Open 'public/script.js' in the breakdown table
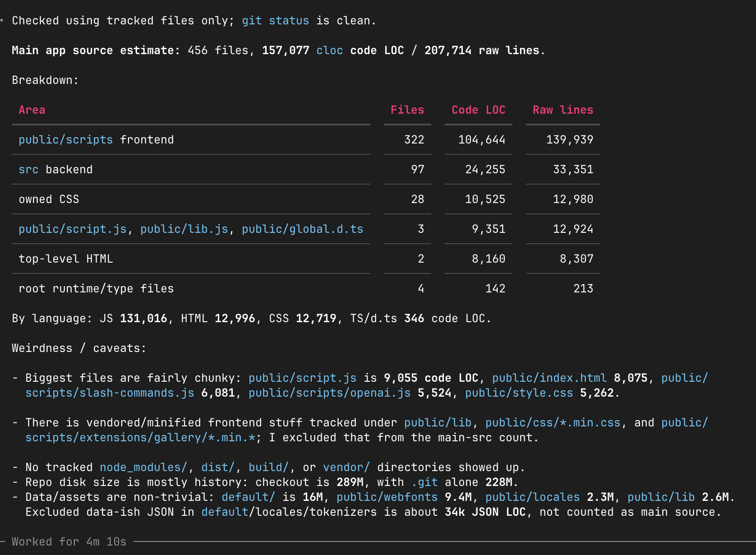This screenshot has height=555, width=756. click(73, 229)
